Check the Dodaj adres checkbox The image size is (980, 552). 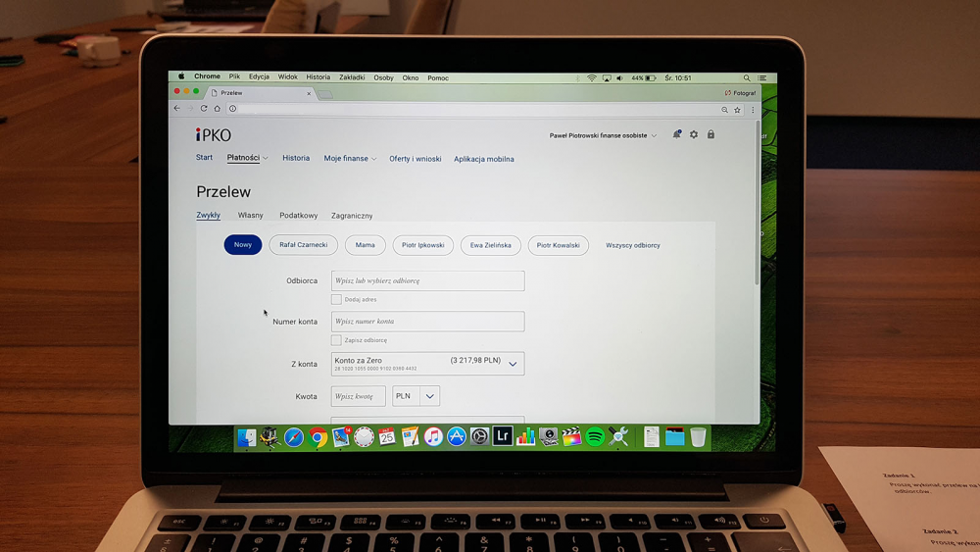tap(336, 299)
